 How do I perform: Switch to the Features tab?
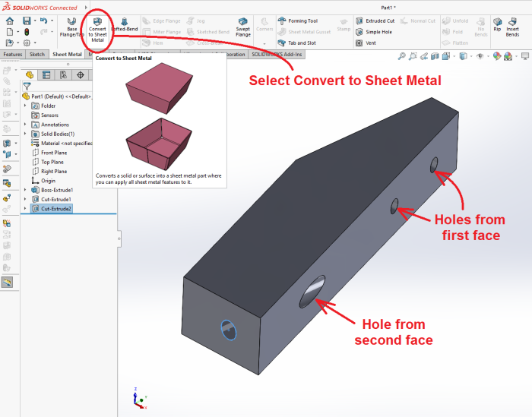[13, 55]
